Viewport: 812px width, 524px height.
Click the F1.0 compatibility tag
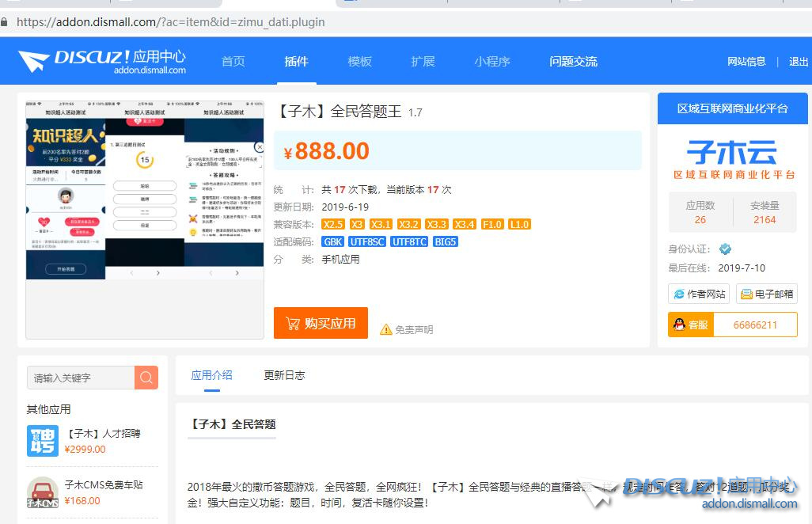coord(492,224)
